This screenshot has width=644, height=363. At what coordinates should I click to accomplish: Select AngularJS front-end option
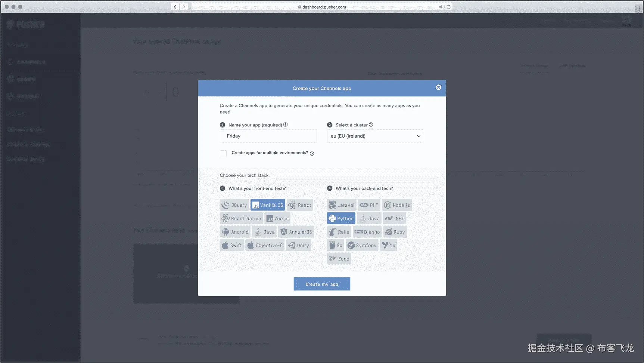(x=296, y=232)
